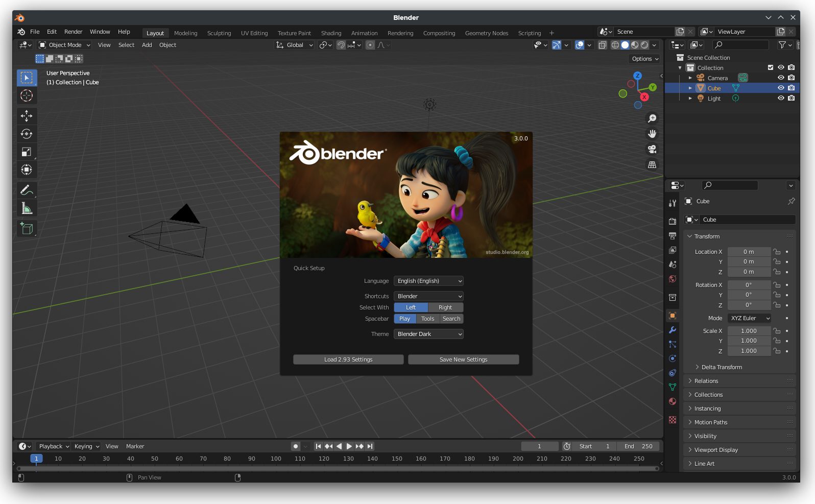Open the Playback popover in timeline
This screenshot has width=815, height=504.
54,446
